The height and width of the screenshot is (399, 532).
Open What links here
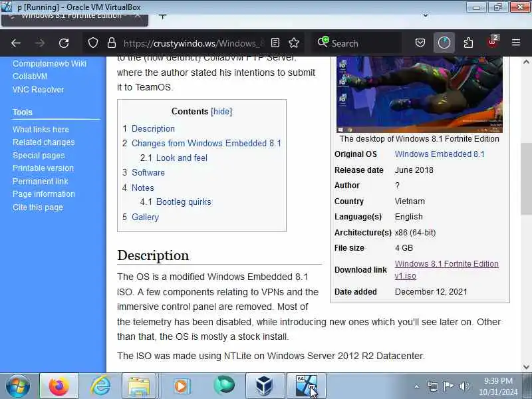41,129
